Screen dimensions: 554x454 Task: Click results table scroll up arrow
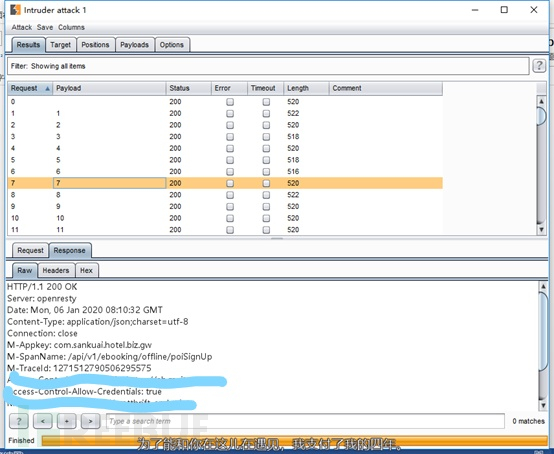coord(541,101)
